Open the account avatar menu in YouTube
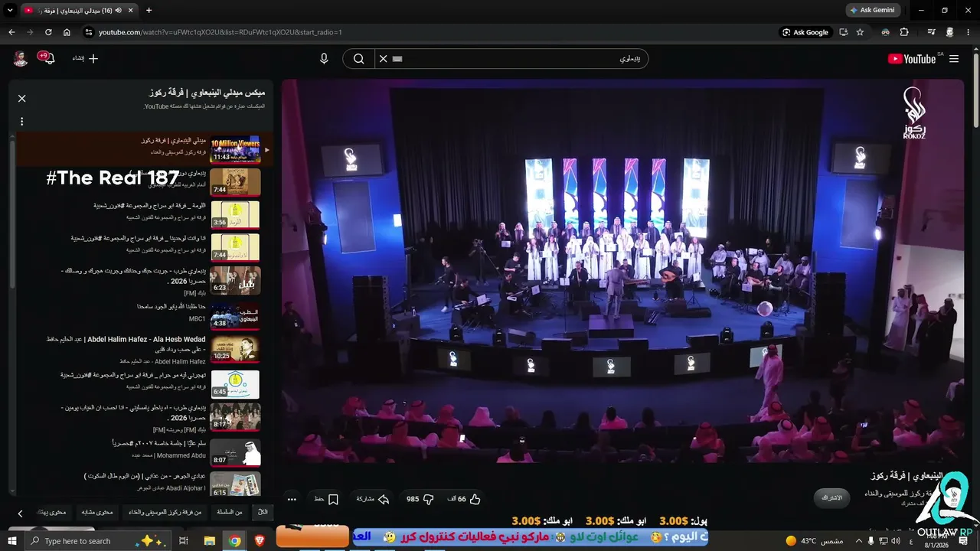980x551 pixels. coord(21,59)
